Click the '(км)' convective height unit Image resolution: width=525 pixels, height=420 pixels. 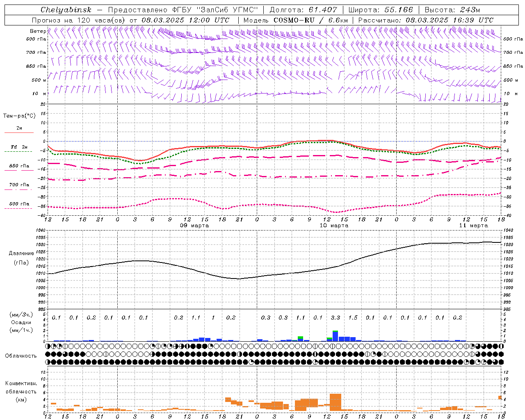[x=21, y=399]
